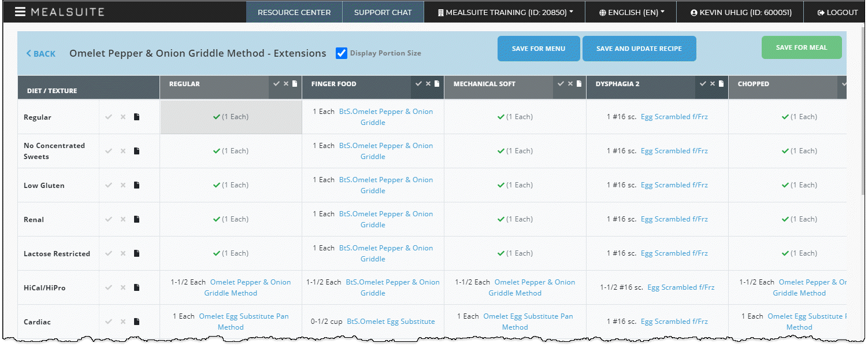Click the X icon in the MECHANICAL SOFT header

point(570,83)
